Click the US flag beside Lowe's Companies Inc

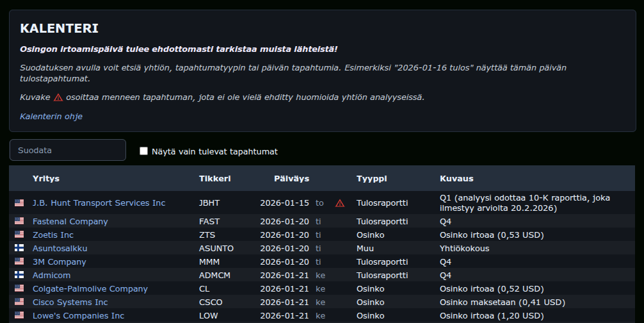click(19, 315)
